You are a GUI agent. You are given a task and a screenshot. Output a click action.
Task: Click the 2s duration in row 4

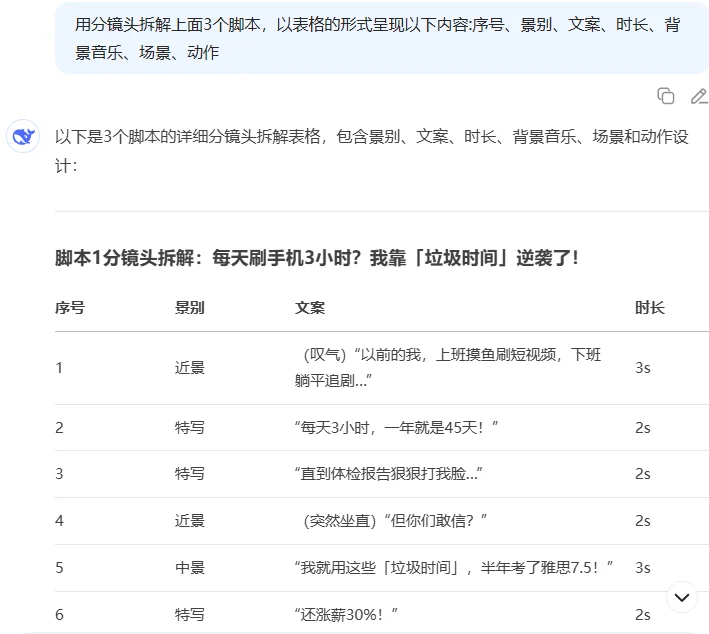point(643,521)
